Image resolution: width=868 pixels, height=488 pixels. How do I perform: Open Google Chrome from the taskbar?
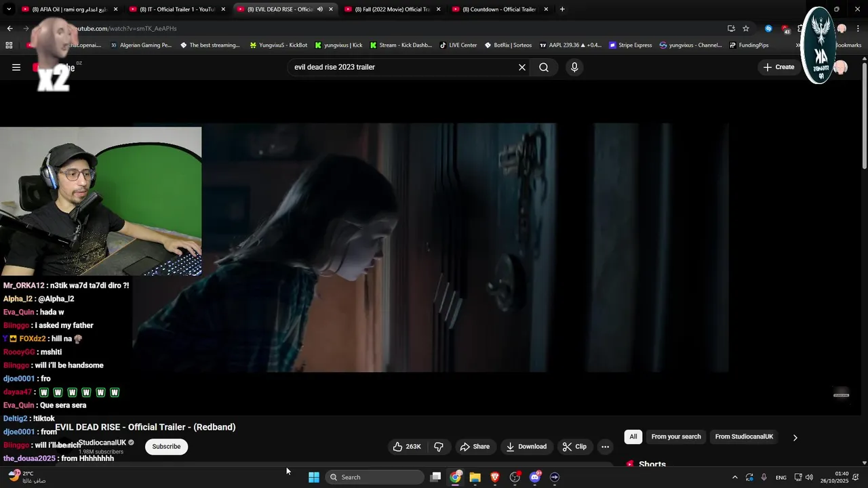[456, 477]
